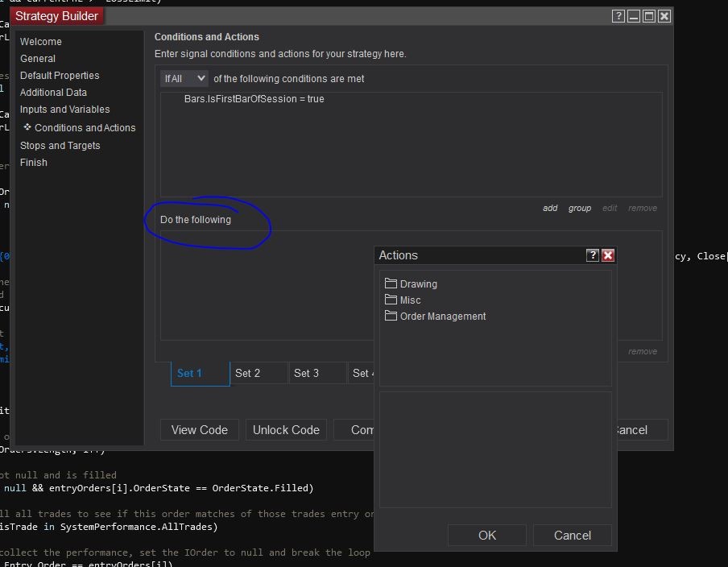
Task: Close the Actions dialog
Action: click(608, 255)
